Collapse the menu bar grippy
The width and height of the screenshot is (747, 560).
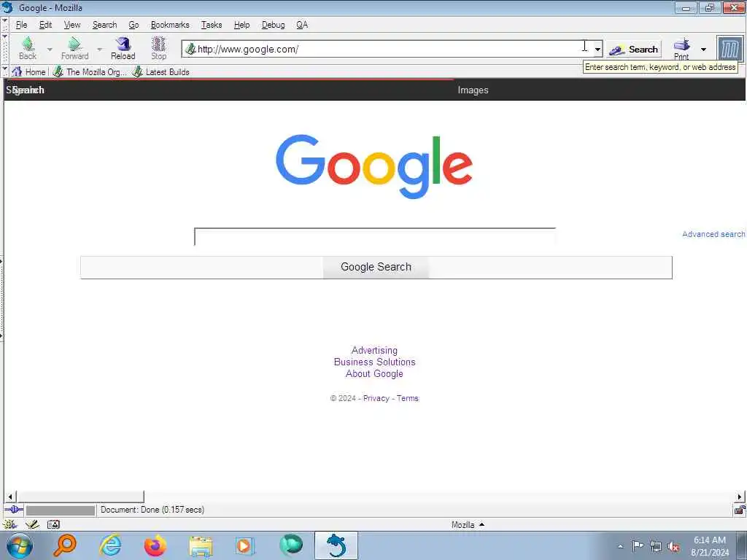tap(5, 25)
